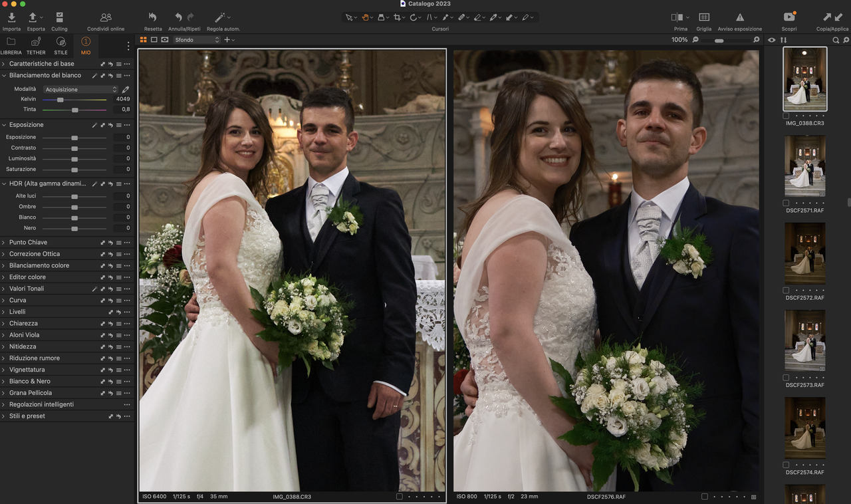The height and width of the screenshot is (504, 851).
Task: Check the box under IMG_0388.CR3 thumbnail
Action: coord(787,116)
